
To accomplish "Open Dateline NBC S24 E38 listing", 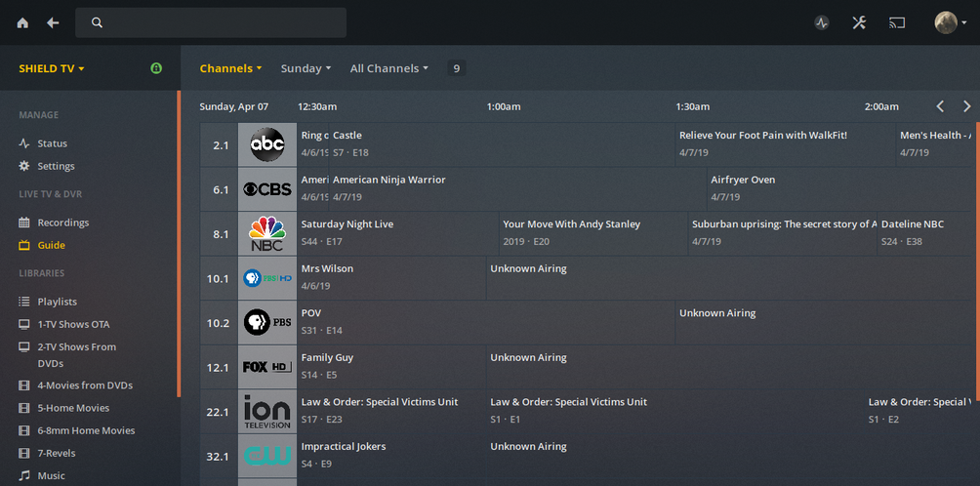I will point(925,233).
